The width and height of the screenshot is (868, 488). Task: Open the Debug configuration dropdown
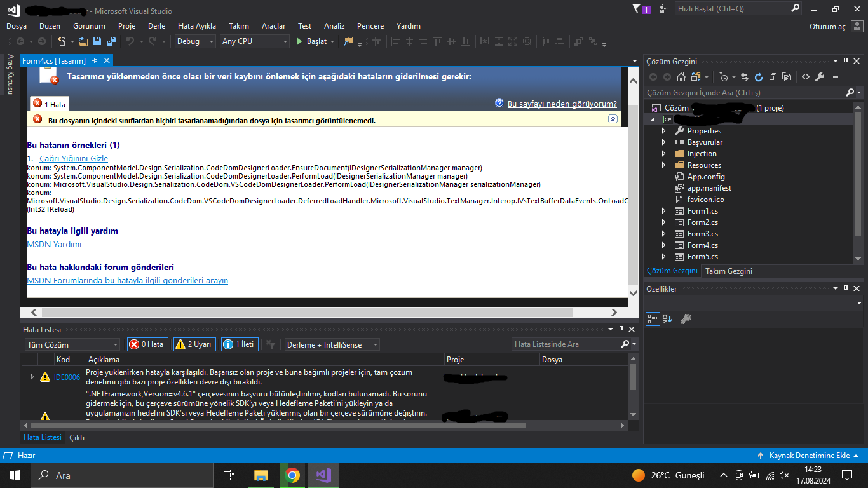click(196, 41)
